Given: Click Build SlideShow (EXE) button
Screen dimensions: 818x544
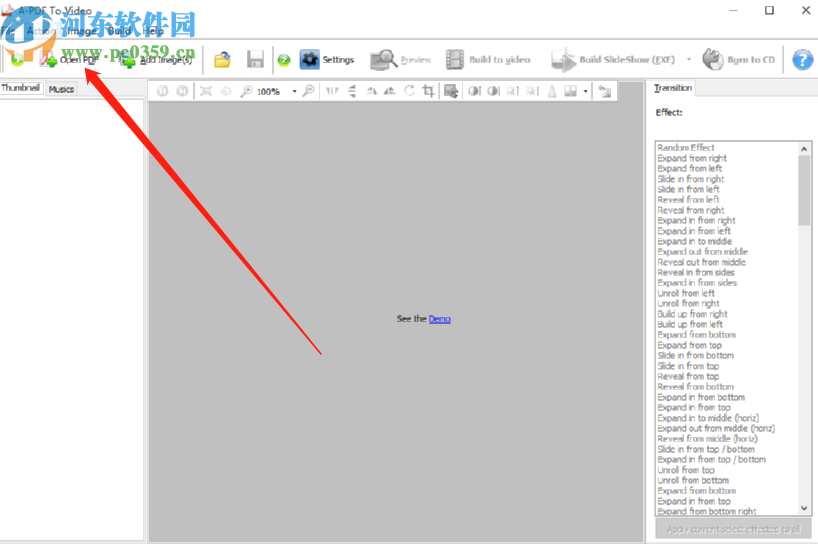Looking at the screenshot, I should tap(614, 60).
